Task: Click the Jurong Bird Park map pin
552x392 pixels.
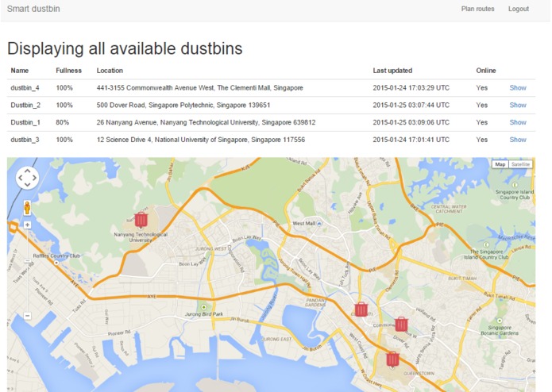Action: pos(204,307)
